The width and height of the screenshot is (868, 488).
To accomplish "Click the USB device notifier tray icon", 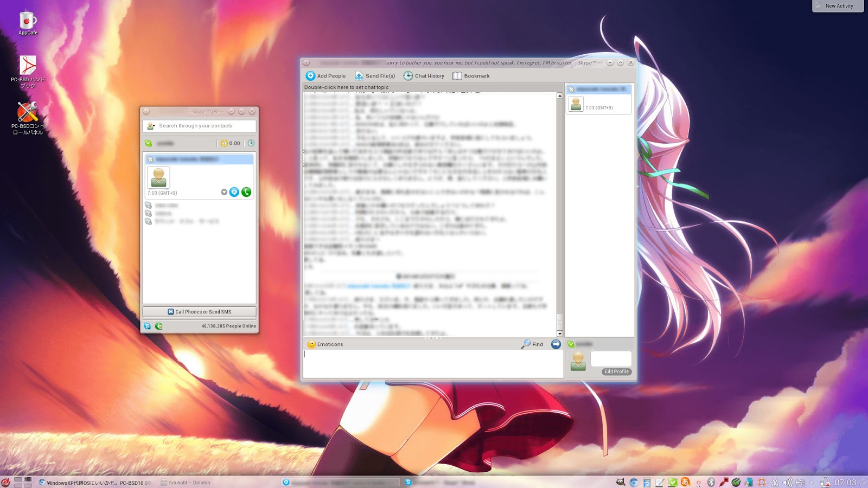I will [800, 482].
